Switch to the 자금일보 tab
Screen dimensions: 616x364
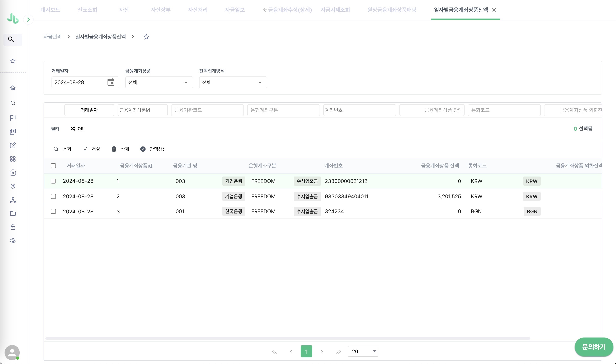pos(235,10)
